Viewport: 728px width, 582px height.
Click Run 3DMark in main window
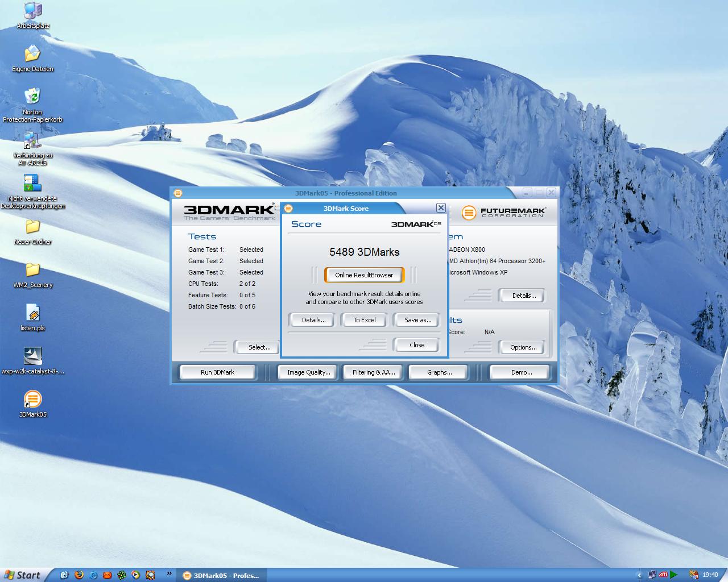(217, 372)
